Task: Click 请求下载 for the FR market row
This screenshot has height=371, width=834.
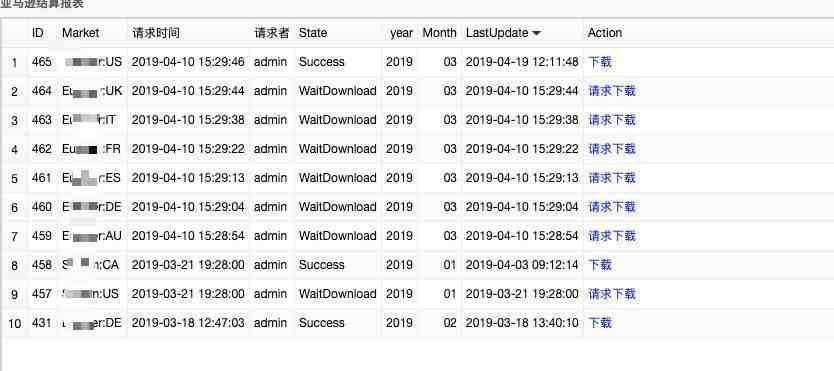Action: (612, 149)
